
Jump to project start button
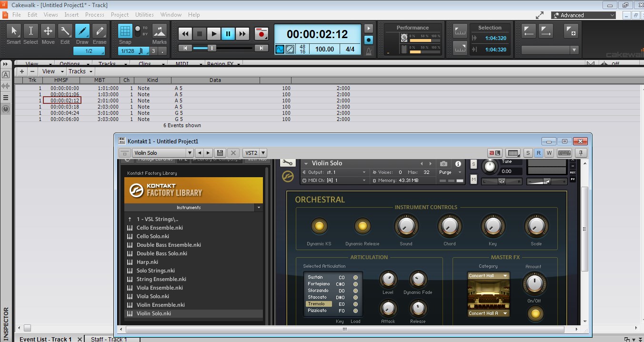185,48
